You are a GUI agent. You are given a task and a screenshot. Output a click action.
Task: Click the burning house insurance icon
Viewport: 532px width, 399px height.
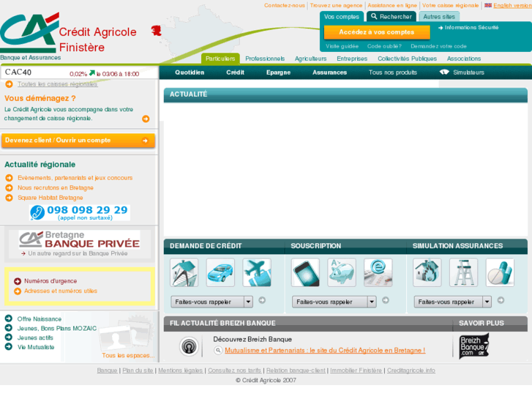(427, 272)
